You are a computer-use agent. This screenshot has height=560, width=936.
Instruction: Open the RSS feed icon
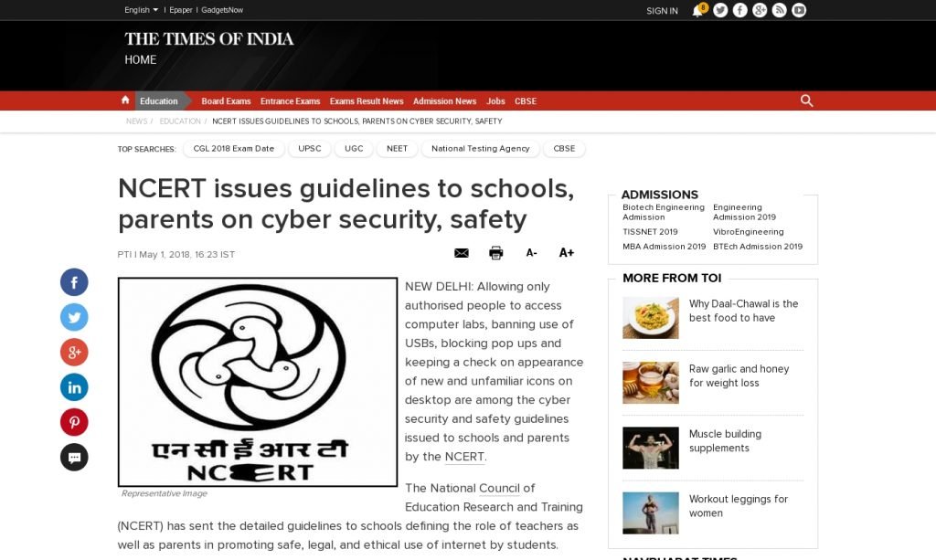click(779, 10)
